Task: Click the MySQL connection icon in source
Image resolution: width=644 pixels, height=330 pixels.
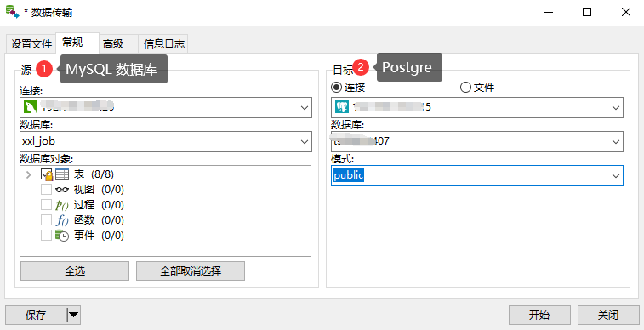Action: point(31,107)
